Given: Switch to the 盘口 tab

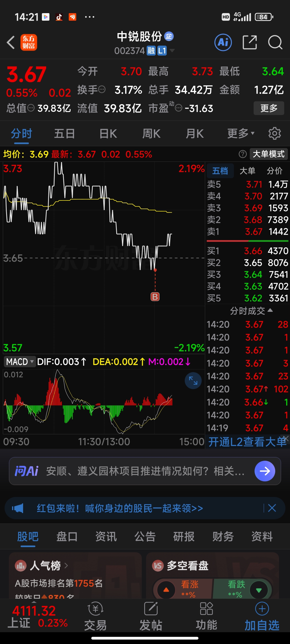Looking at the screenshot, I should point(67,537).
